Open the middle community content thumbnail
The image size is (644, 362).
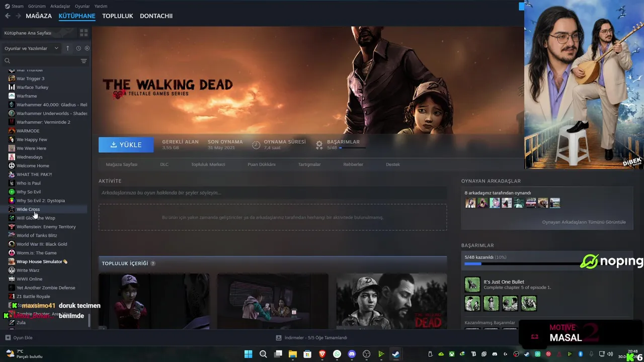click(x=273, y=301)
